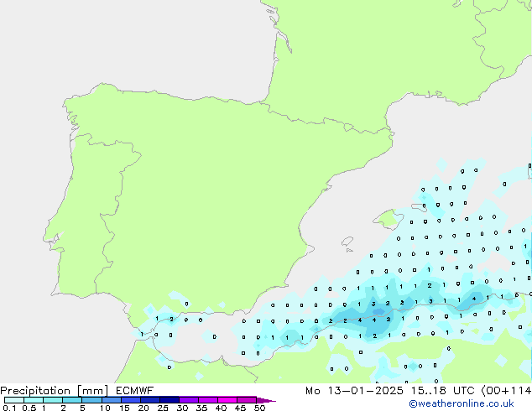Select legend swatch between 35 and 40
Viewport: 532px width, 411px height.
(208, 400)
